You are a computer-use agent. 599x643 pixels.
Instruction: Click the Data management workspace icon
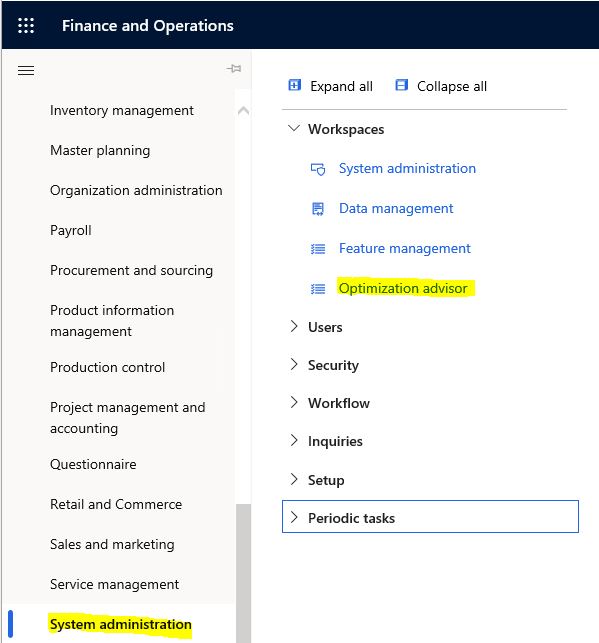tap(318, 209)
